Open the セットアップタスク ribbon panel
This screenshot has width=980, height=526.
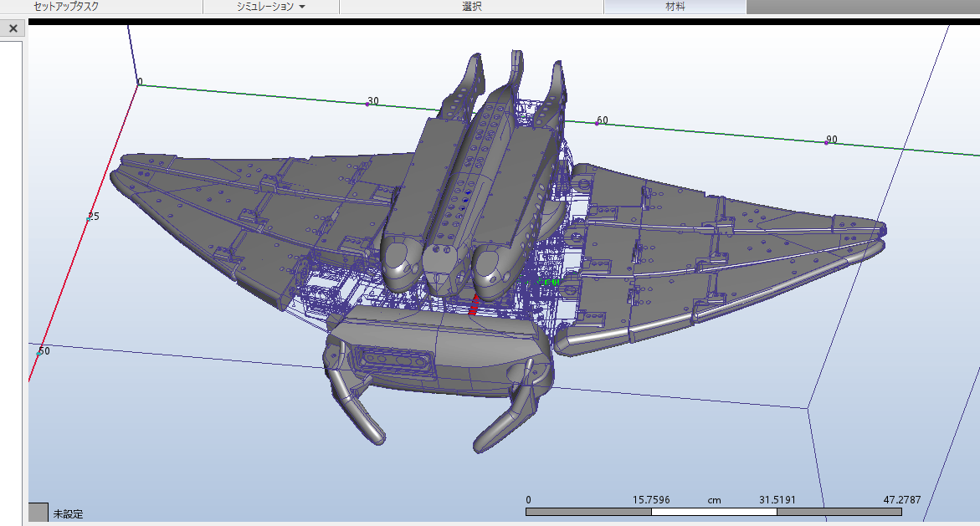[66, 6]
